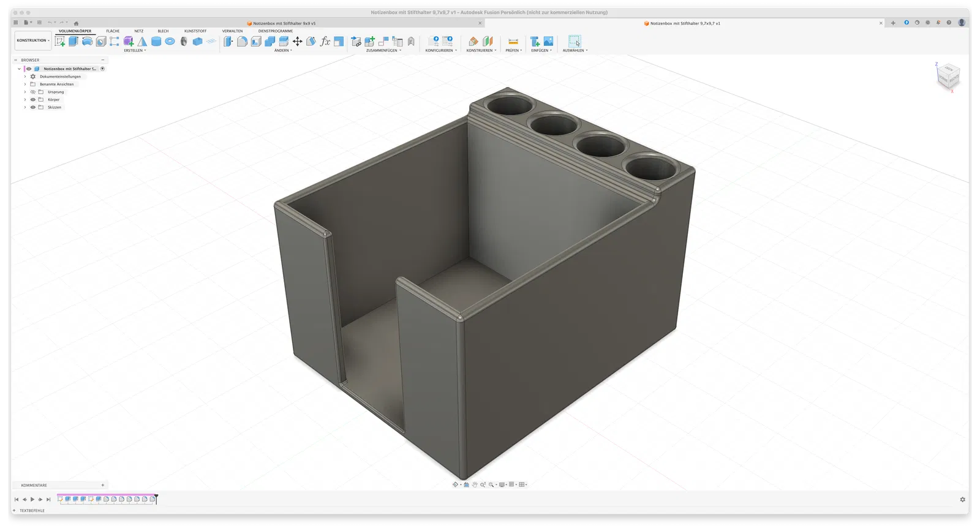Select the Measure tool under Prüfen
980x528 pixels.
(513, 41)
